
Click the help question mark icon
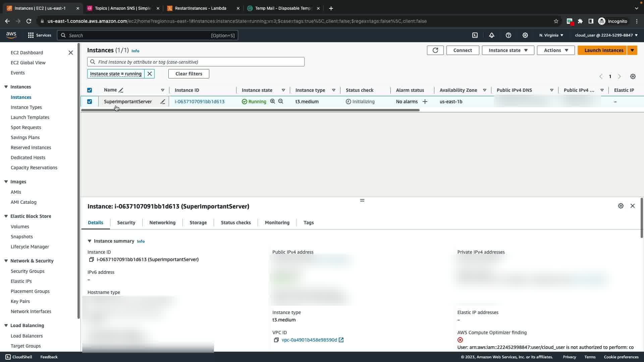[508, 35]
